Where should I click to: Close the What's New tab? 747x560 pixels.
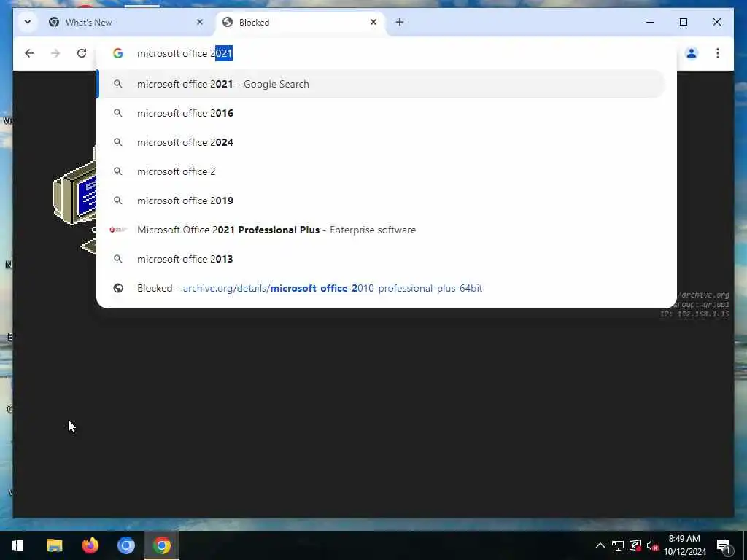(x=200, y=22)
